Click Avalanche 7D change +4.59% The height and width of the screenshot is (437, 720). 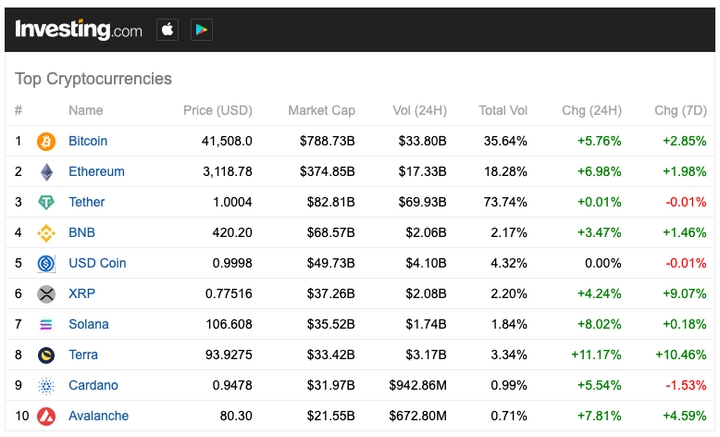click(684, 416)
